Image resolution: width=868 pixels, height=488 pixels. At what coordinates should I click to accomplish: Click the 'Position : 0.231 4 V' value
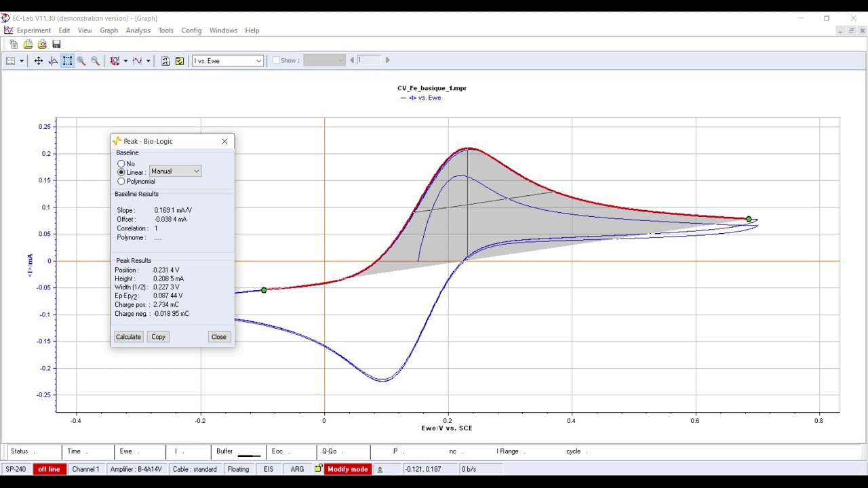[x=167, y=270]
